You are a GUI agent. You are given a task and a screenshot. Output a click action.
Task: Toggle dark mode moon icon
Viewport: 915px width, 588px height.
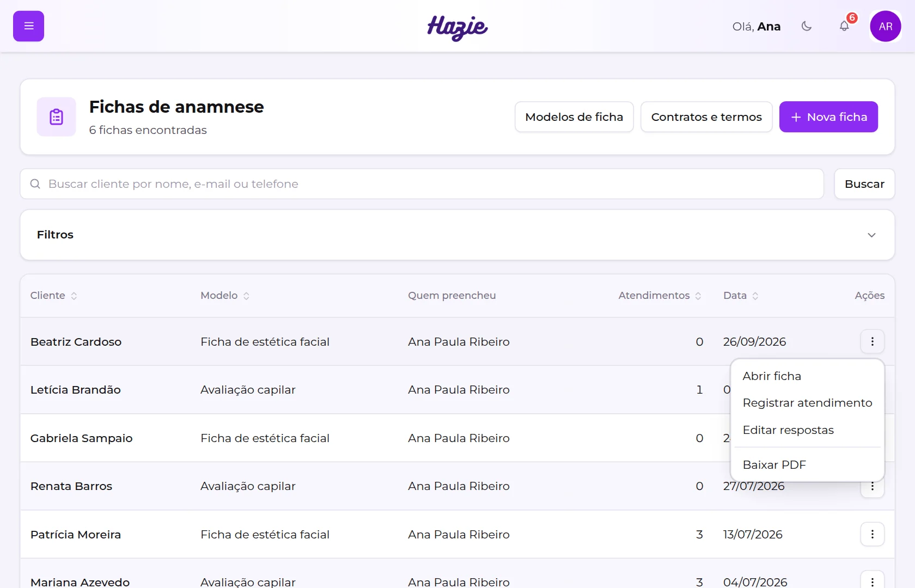(x=807, y=26)
